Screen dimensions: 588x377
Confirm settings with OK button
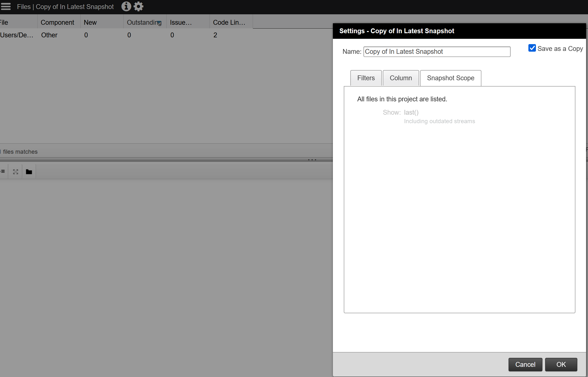(561, 365)
